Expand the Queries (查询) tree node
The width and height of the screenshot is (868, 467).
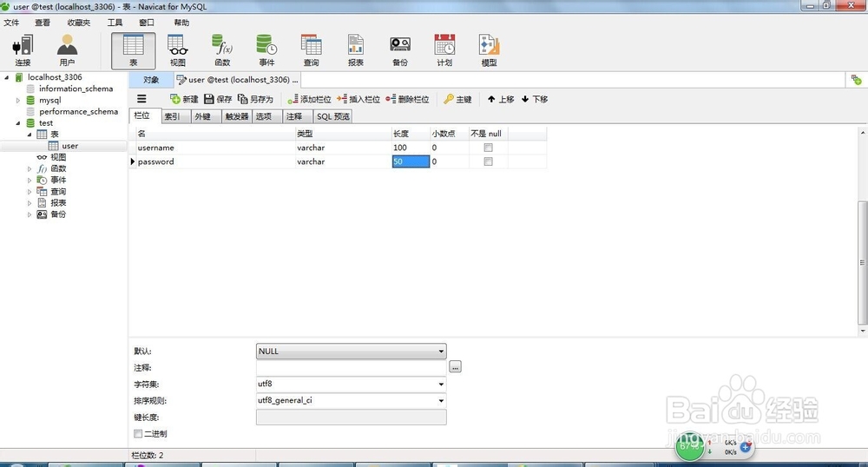[x=30, y=192]
